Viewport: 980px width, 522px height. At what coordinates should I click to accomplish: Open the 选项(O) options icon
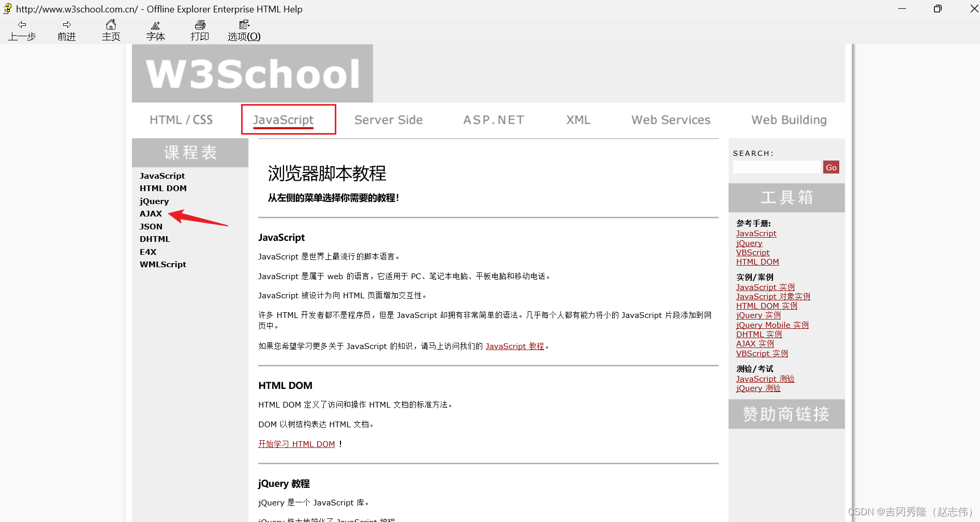[244, 31]
